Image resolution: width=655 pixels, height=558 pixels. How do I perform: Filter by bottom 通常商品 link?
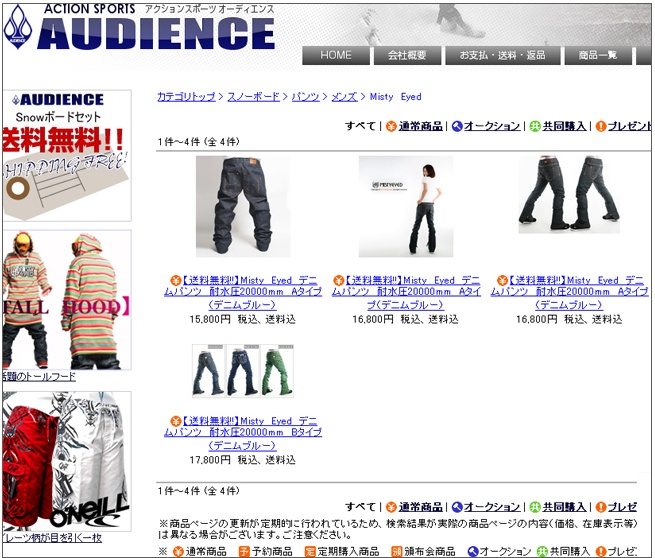420,507
